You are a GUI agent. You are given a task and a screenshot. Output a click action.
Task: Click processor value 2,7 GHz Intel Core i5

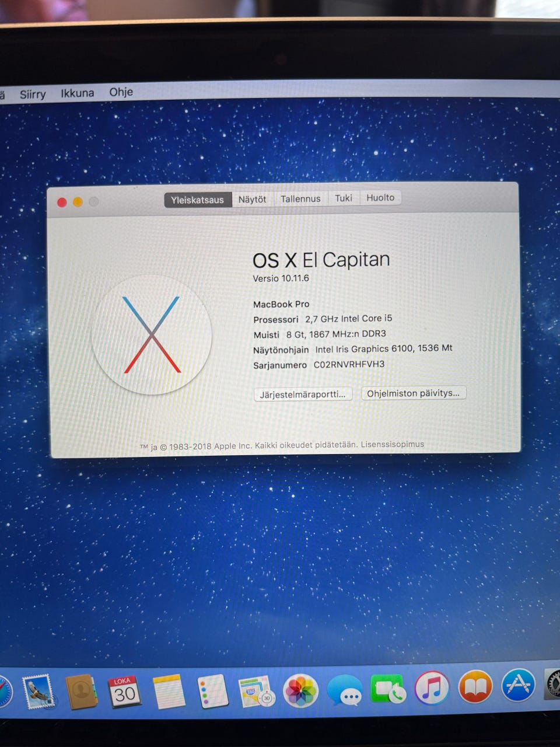click(x=348, y=319)
